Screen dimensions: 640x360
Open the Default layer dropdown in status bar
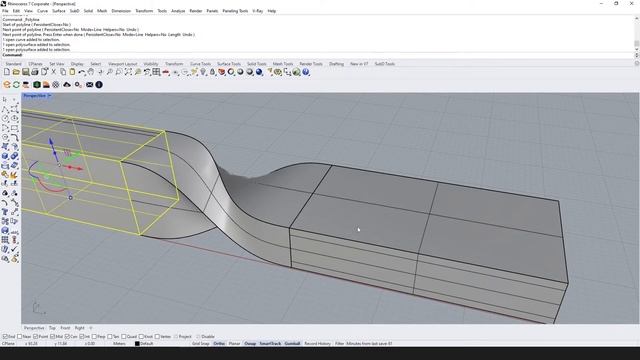(x=146, y=344)
